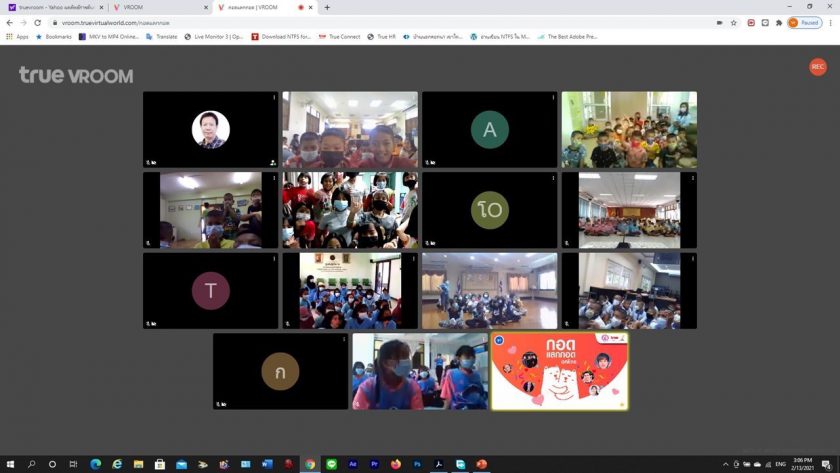
Task: Bookmark this page with the star icon
Action: pyautogui.click(x=733, y=22)
